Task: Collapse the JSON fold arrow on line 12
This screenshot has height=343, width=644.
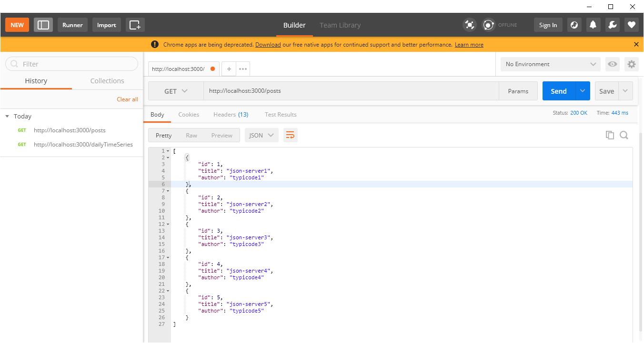Action: (168, 224)
